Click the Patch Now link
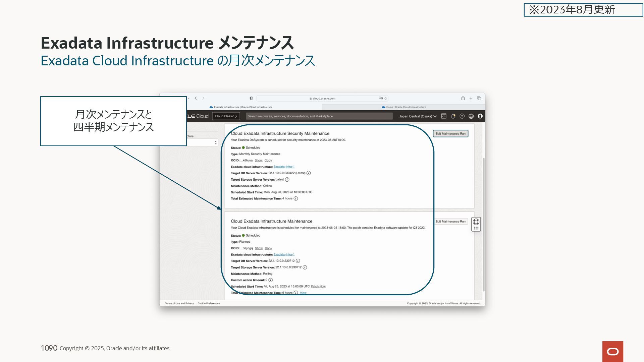Viewport: 644px width, 362px height. (318, 287)
